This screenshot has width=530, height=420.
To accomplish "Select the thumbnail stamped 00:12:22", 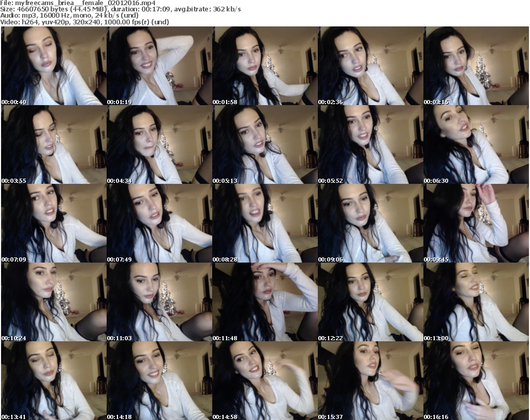I will 371,302.
